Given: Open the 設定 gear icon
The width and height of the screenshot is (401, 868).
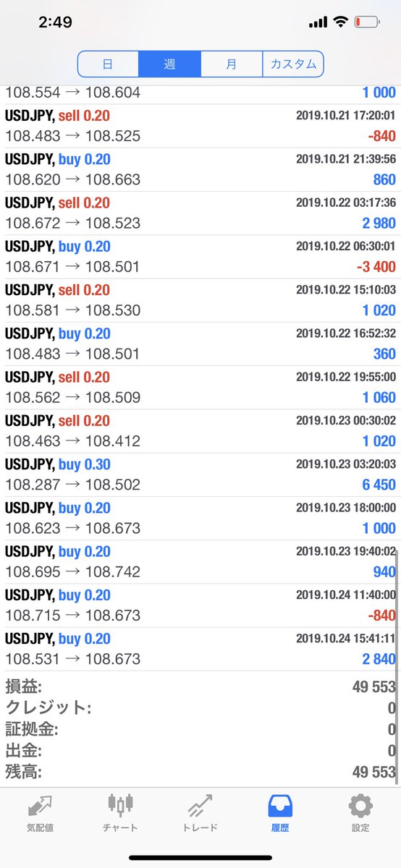Looking at the screenshot, I should pos(360,807).
